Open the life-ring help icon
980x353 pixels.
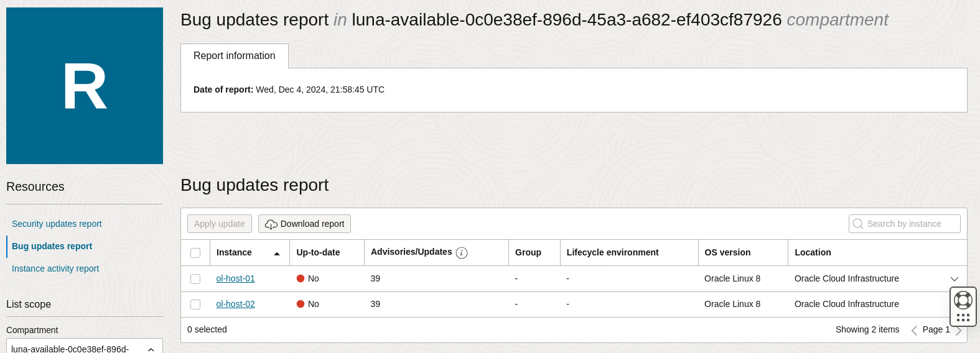[x=963, y=300]
